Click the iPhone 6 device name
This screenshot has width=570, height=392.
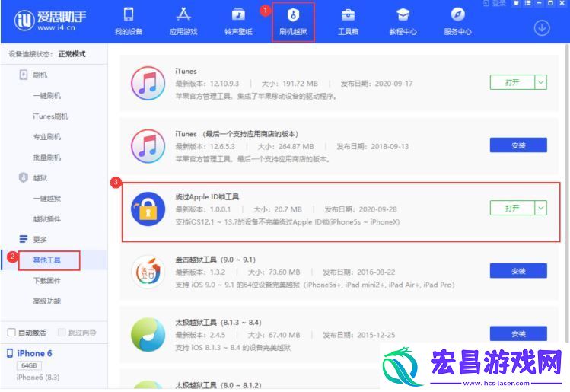point(34,353)
